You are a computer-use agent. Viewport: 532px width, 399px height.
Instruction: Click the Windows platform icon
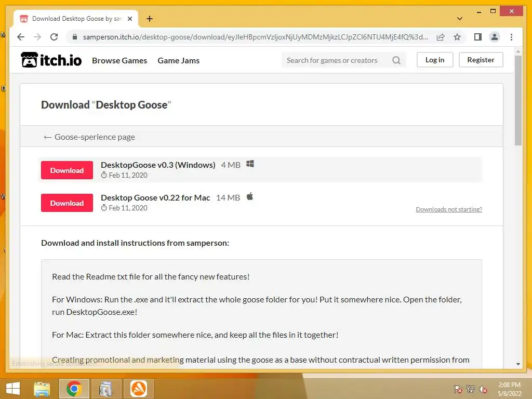point(250,164)
